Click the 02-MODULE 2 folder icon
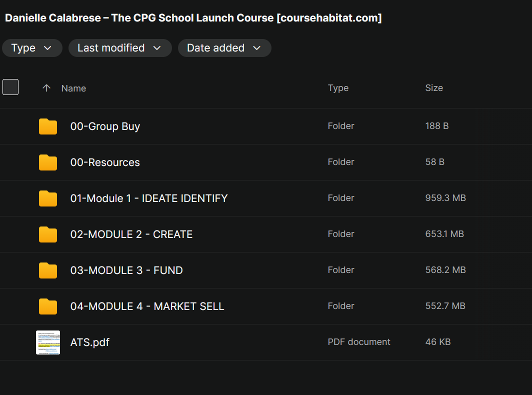 48,234
